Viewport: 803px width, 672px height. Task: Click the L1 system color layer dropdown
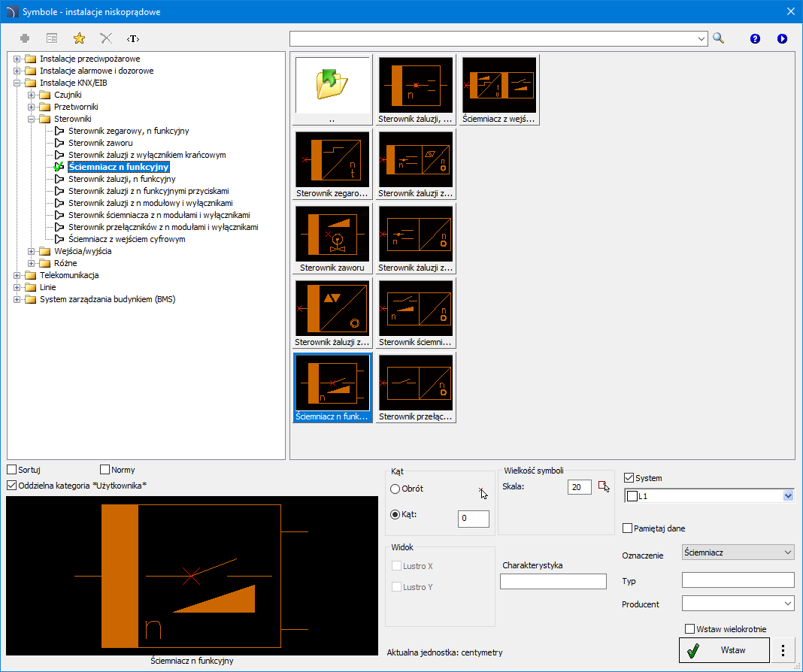(709, 496)
